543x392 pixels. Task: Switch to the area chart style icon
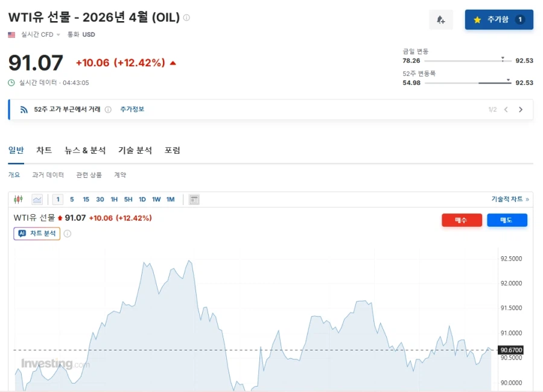coord(37,199)
